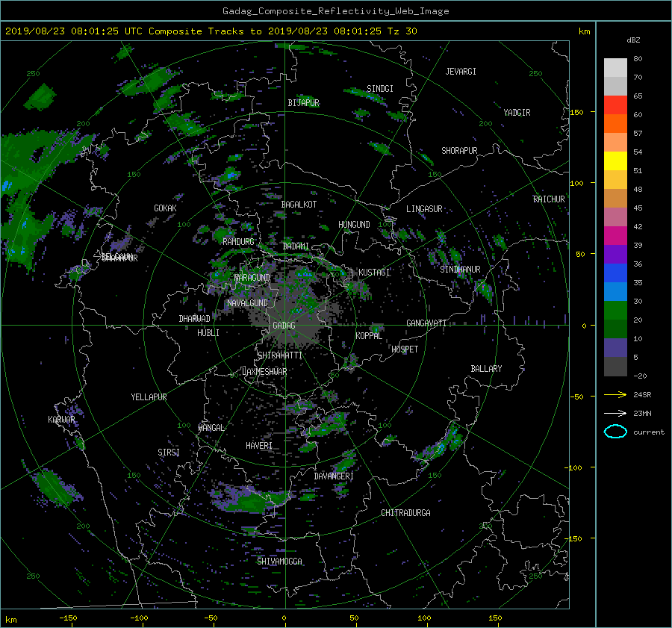Select the KUSTAGI label
The image size is (672, 628).
(374, 273)
